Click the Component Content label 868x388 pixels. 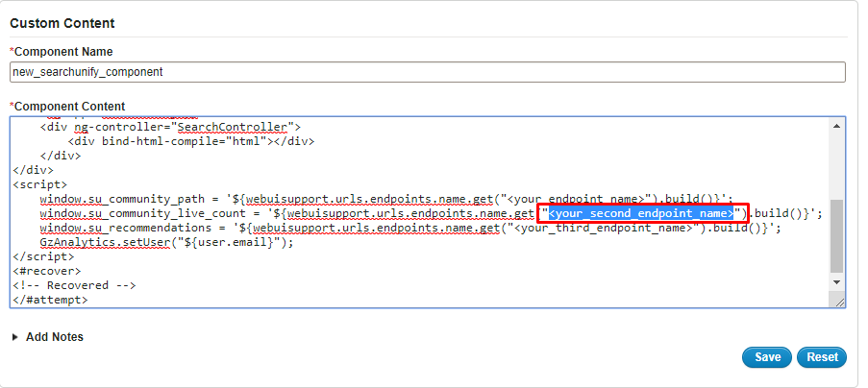[67, 106]
